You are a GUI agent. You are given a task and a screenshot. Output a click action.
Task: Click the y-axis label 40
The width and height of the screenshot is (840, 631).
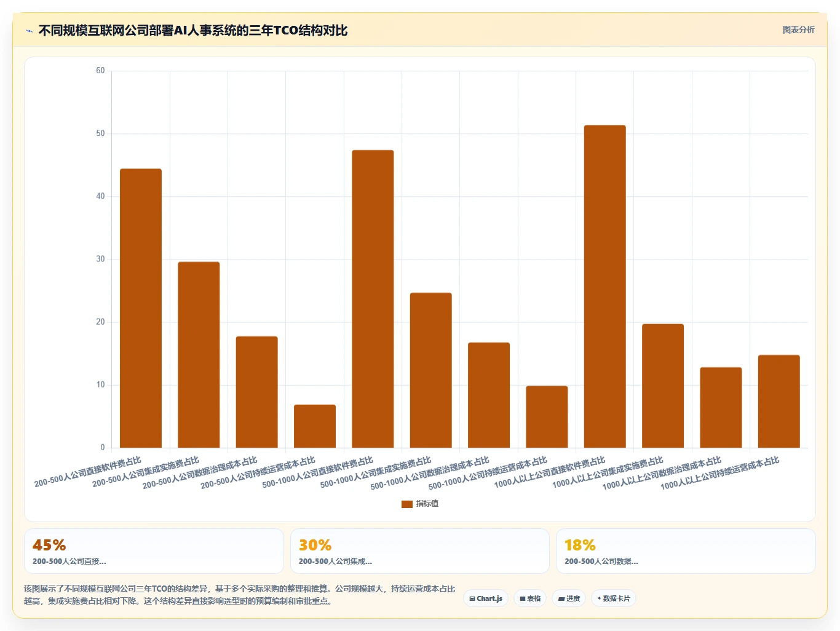pyautogui.click(x=100, y=196)
